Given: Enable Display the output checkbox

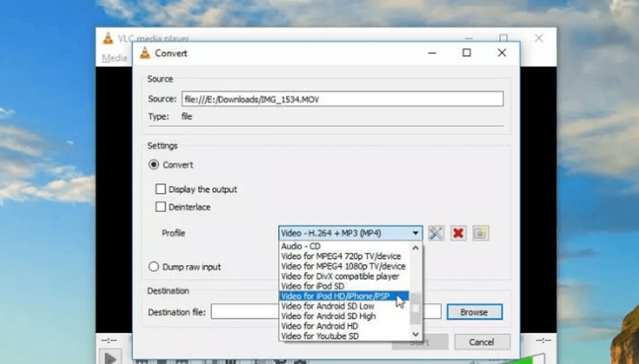Looking at the screenshot, I should point(161,189).
